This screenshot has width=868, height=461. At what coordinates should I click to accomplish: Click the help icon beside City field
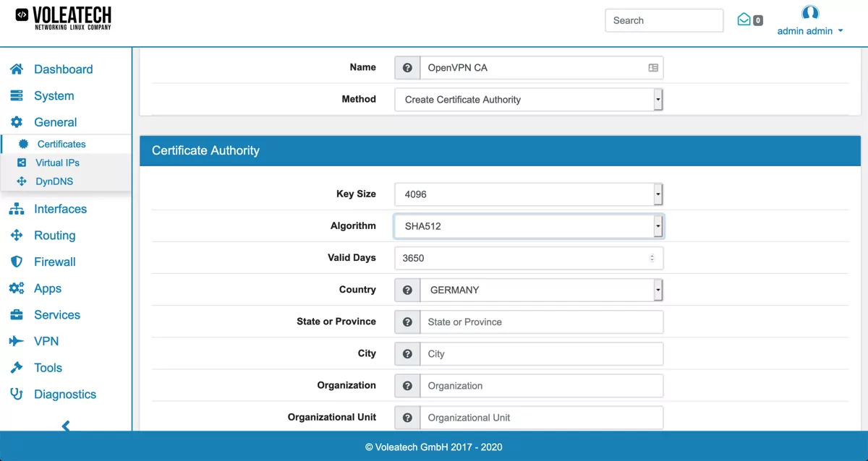[x=407, y=354]
